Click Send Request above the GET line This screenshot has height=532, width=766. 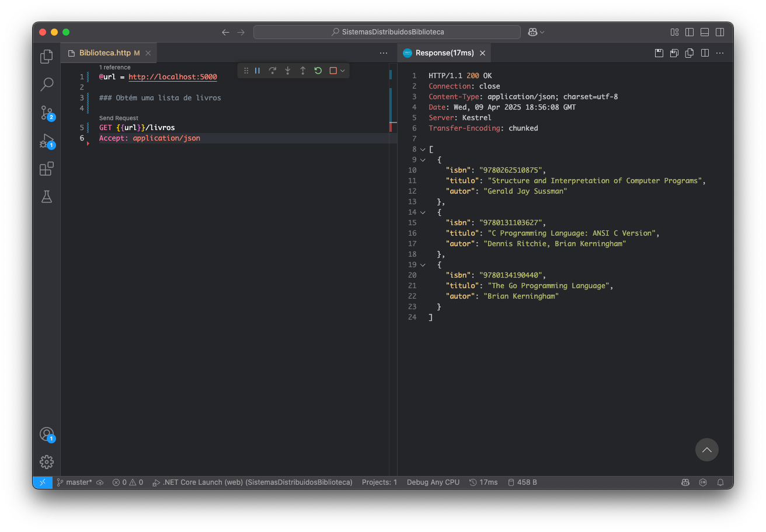click(x=119, y=118)
